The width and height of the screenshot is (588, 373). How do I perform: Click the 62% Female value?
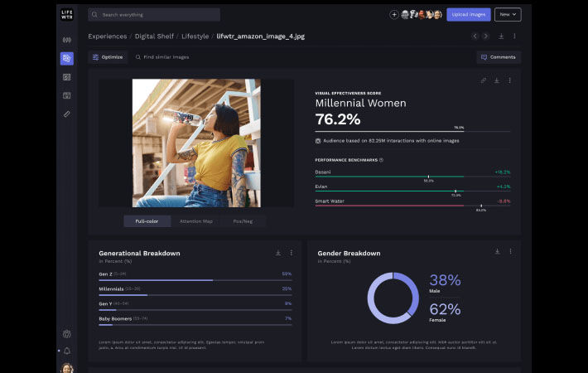pyautogui.click(x=445, y=309)
